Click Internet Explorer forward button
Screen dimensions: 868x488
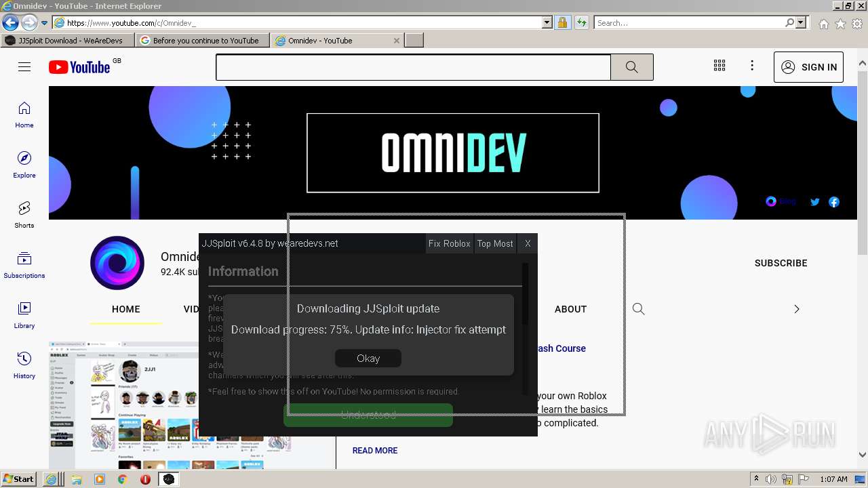29,22
